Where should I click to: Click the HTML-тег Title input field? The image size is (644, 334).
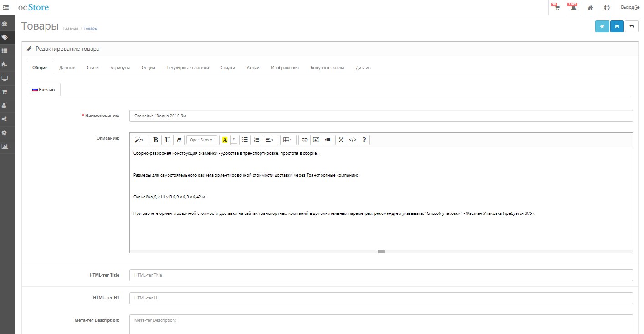[x=381, y=275]
